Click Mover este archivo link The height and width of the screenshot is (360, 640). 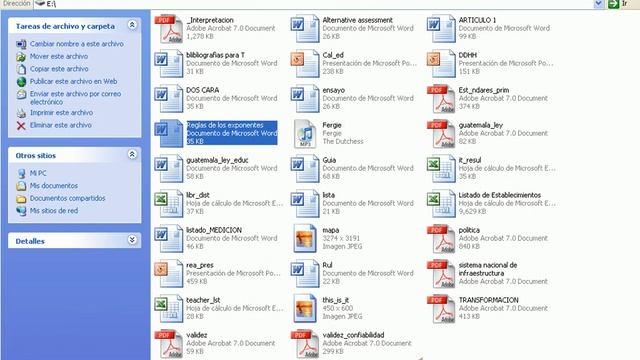[x=59, y=56]
